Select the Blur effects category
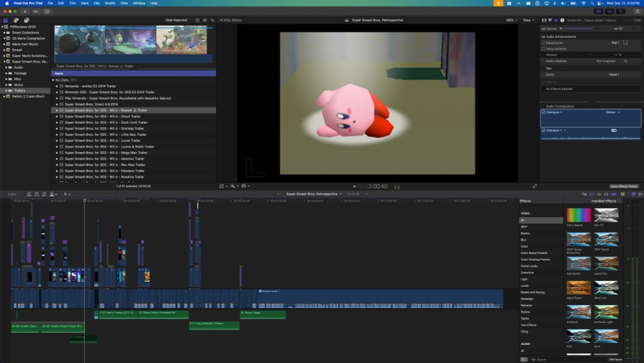Viewport: 644px width, 363px height. click(524, 240)
